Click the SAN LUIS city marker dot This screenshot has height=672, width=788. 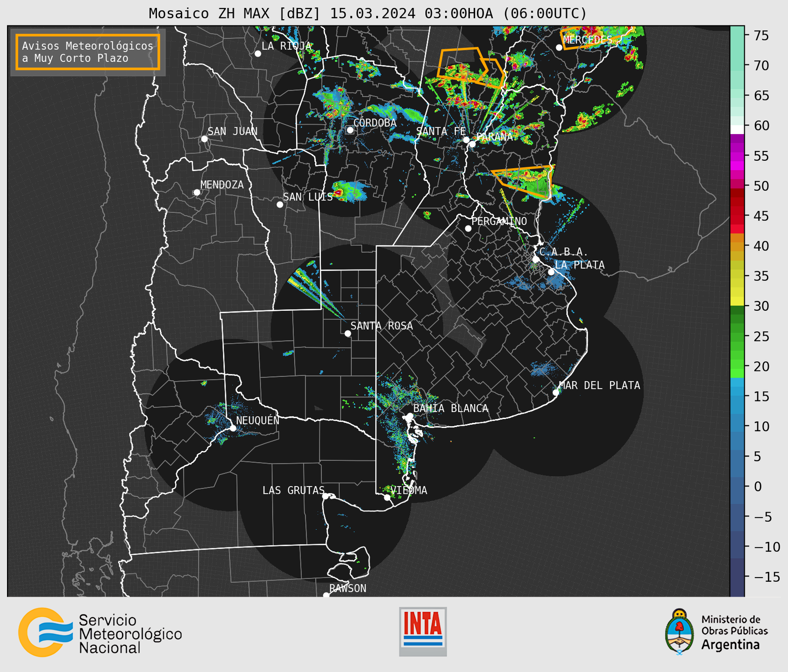coord(280,204)
